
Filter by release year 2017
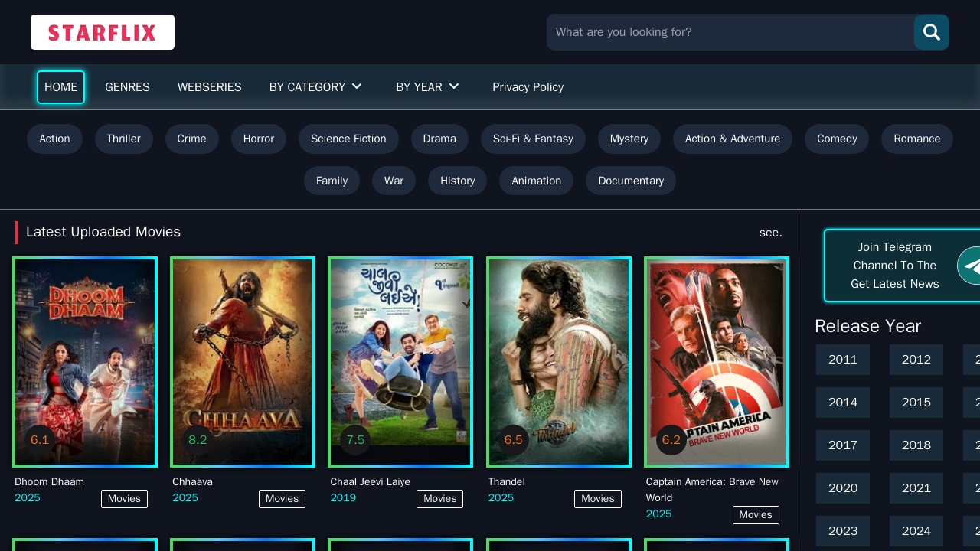click(x=843, y=445)
